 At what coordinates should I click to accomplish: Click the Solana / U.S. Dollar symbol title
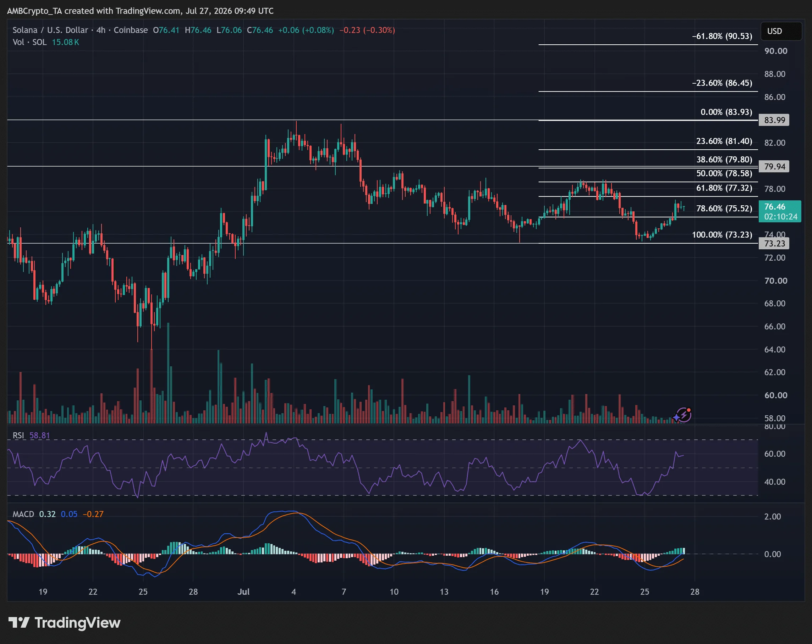tap(50, 30)
